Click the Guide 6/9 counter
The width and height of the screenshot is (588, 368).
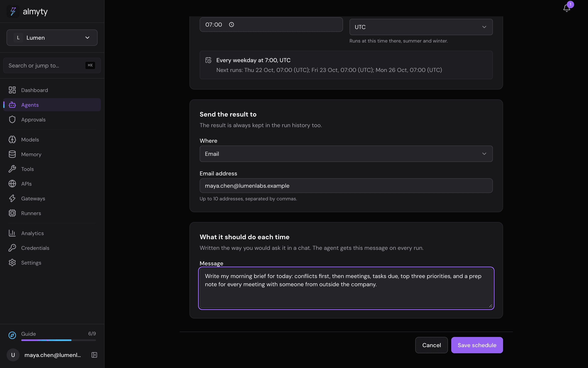click(92, 334)
